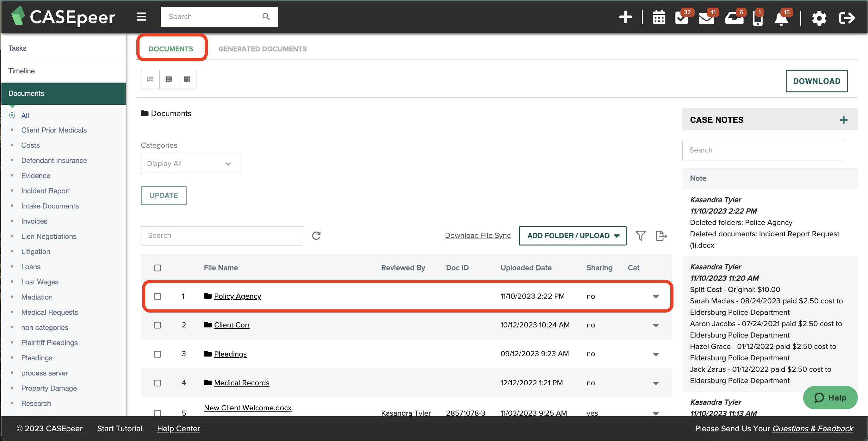Image resolution: width=868 pixels, height=441 pixels.
Task: Sort by Uploaded Date column header
Action: tap(526, 268)
